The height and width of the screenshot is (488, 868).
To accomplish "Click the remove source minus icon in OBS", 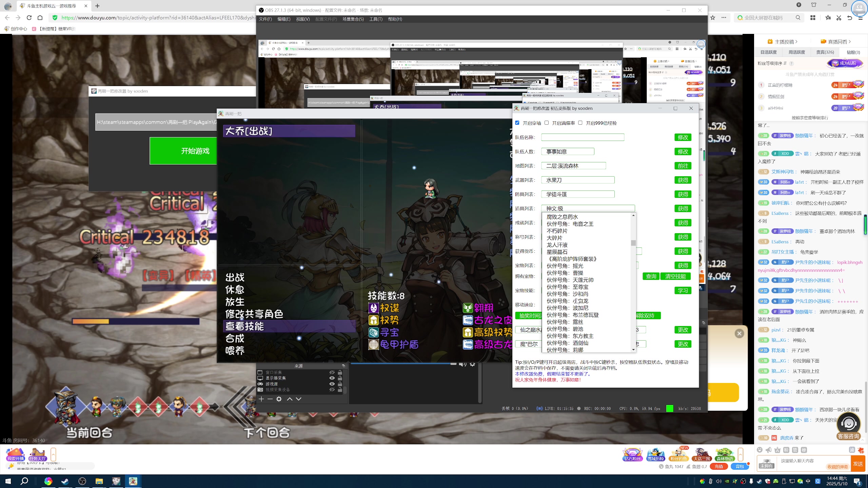I will pyautogui.click(x=270, y=399).
